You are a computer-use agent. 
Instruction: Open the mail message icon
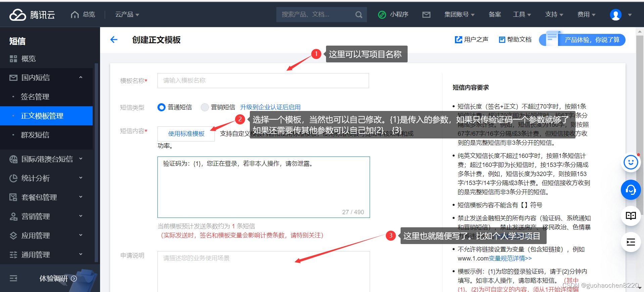426,14
